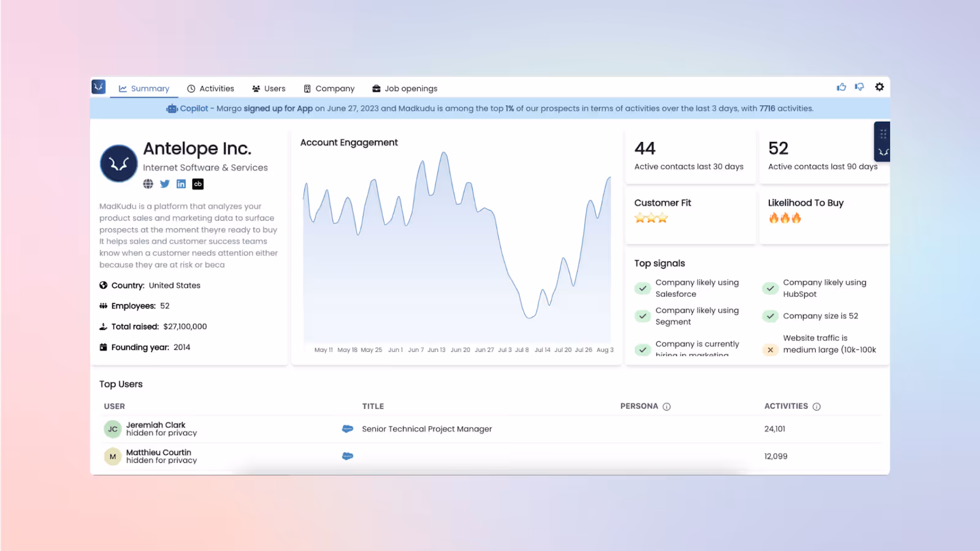Image resolution: width=980 pixels, height=551 pixels.
Task: Click the Top Users heading
Action: (121, 384)
